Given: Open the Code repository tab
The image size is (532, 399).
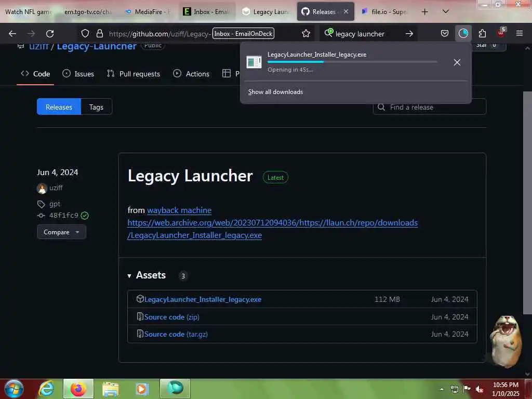Looking at the screenshot, I should click(36, 74).
